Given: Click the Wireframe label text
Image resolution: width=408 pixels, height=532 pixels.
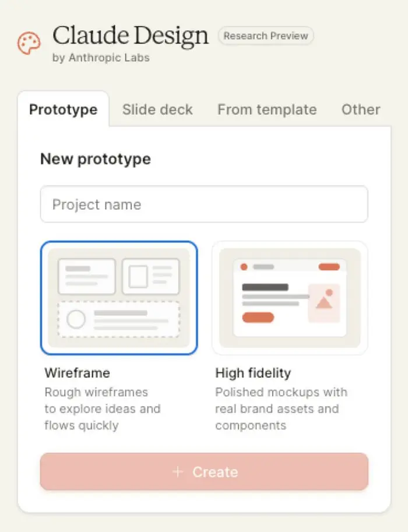Looking at the screenshot, I should tap(77, 373).
